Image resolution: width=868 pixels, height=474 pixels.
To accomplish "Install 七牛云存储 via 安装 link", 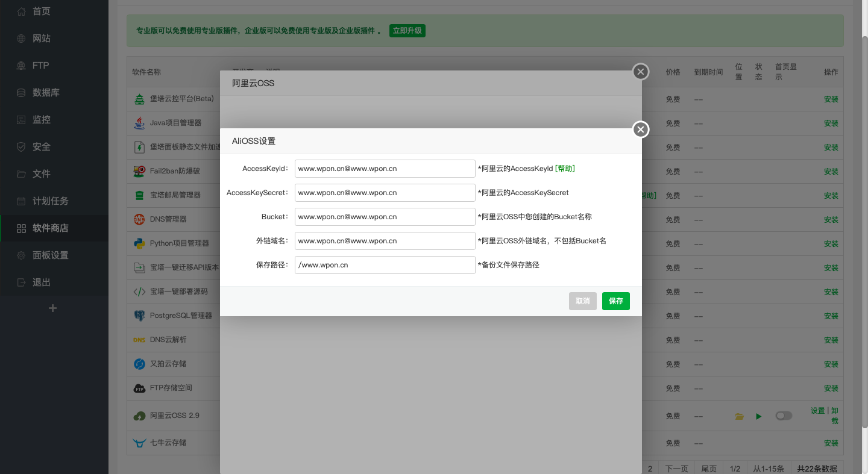I will click(x=831, y=443).
